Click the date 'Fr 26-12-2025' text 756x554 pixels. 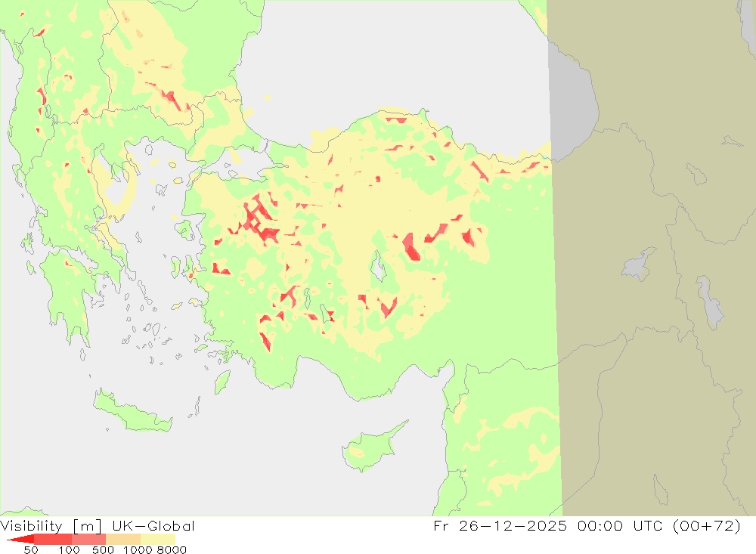click(x=500, y=525)
